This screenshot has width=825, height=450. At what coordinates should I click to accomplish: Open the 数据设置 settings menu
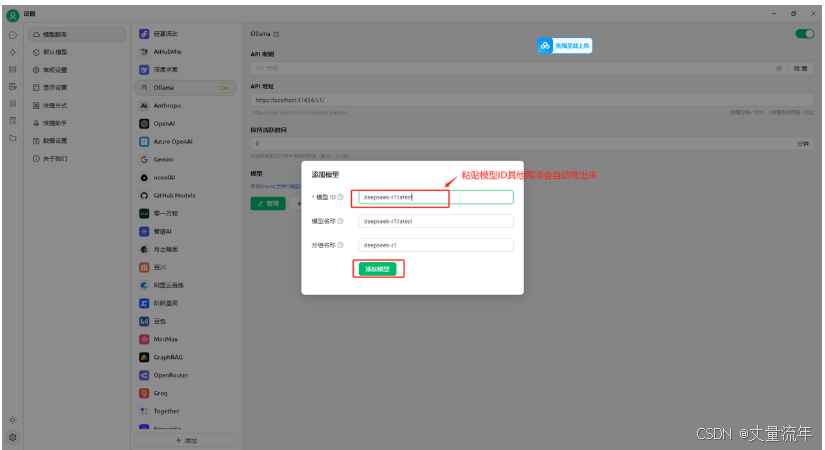pyautogui.click(x=77, y=141)
